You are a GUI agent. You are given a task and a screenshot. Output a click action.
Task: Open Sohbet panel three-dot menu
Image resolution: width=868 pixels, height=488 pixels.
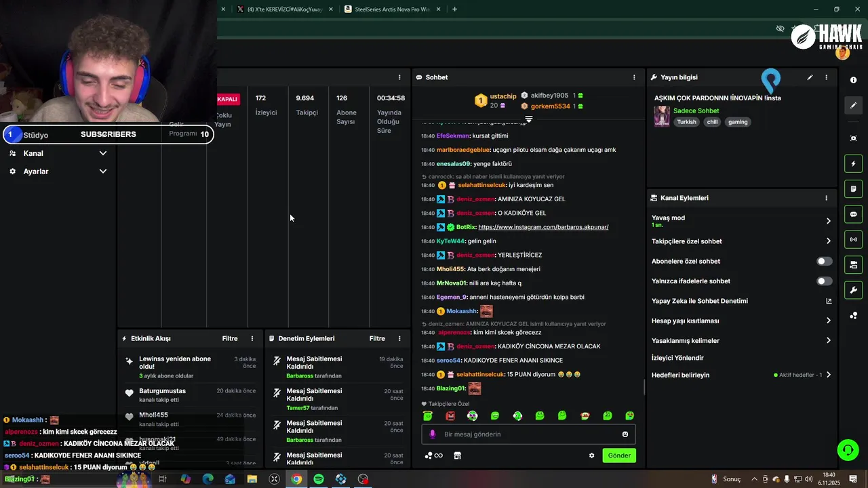[634, 77]
